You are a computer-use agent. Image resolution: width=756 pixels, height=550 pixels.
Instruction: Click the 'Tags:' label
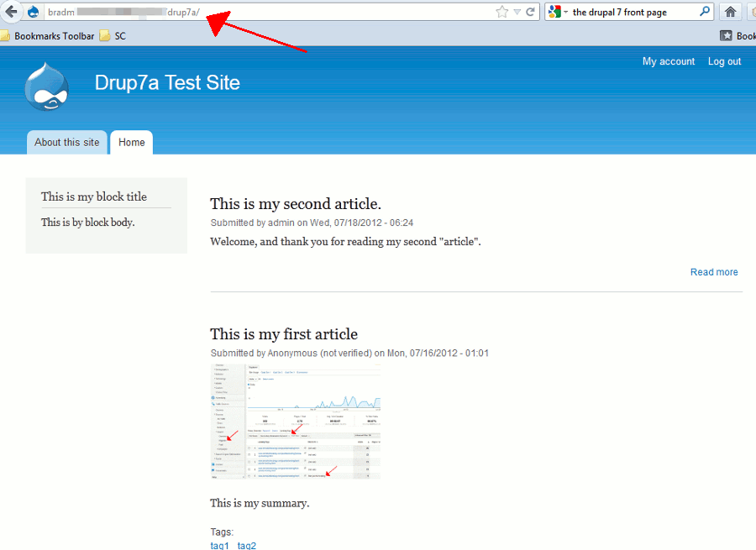pos(222,532)
